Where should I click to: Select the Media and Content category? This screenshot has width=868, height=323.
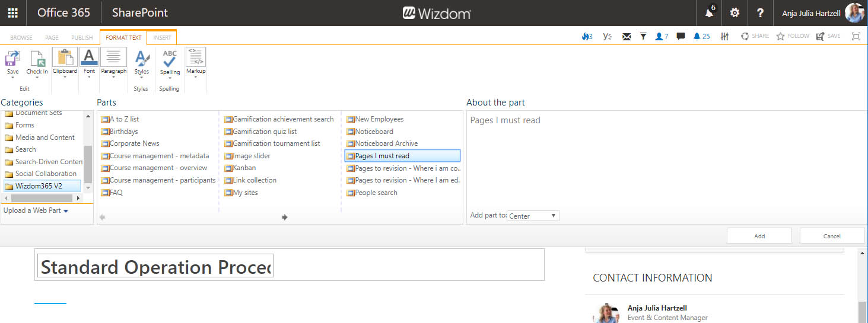(40, 137)
